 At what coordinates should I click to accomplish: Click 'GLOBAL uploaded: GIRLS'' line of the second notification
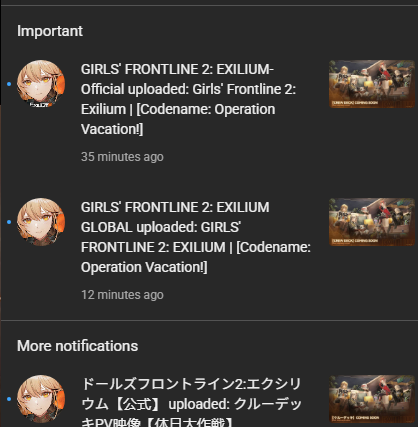161,227
